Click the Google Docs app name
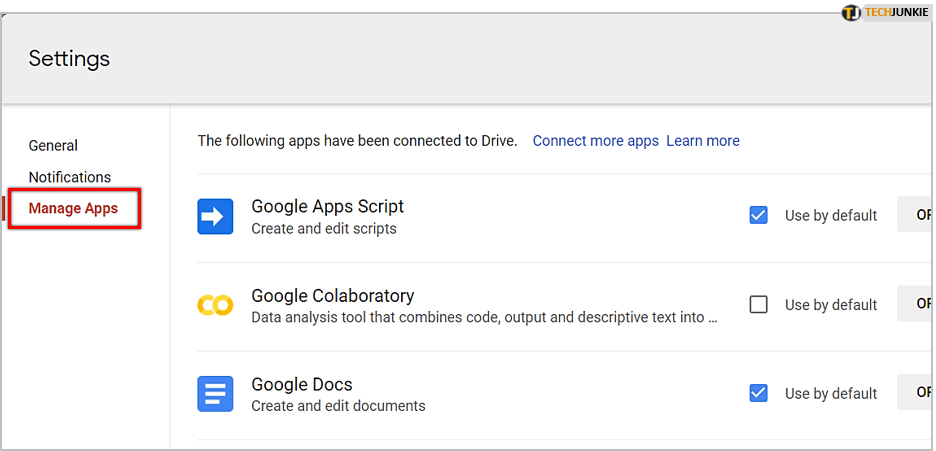The width and height of the screenshot is (936, 451). 302,384
